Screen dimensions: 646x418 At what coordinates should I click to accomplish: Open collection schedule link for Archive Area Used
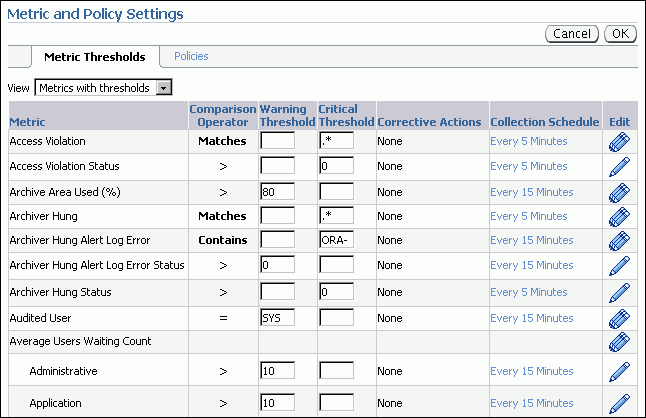coord(531,191)
